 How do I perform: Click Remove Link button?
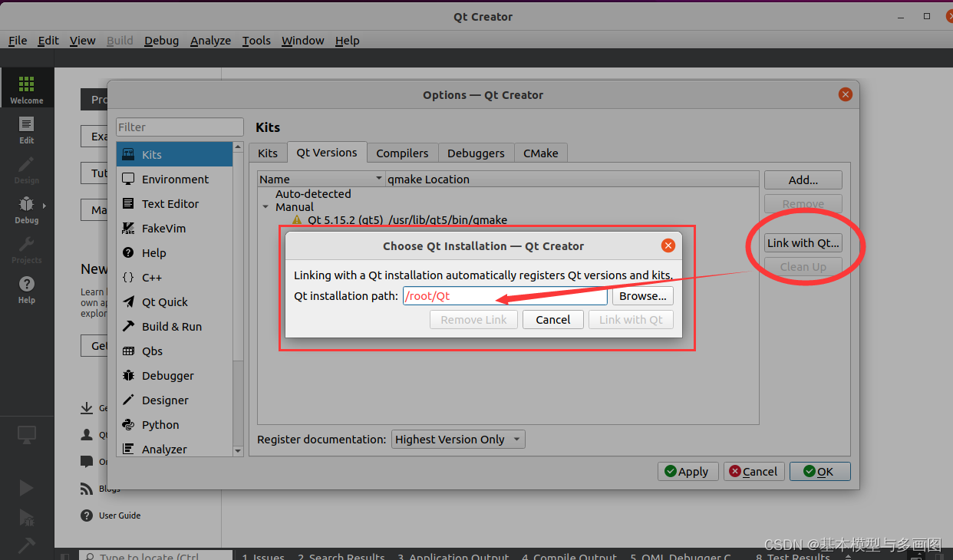[473, 320]
